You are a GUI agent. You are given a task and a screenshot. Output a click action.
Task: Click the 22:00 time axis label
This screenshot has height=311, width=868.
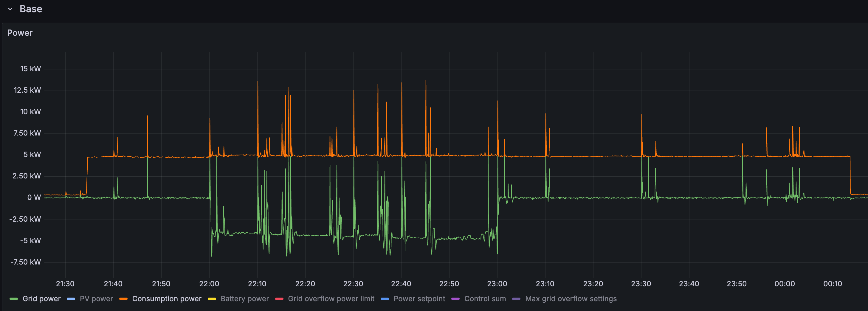[209, 284]
